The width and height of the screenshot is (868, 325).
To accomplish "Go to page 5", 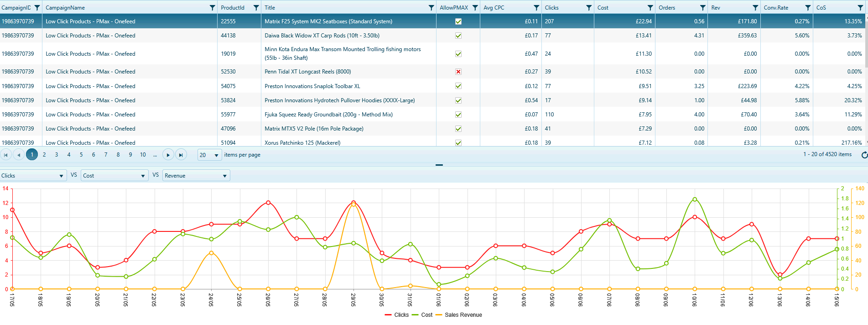I will click(81, 155).
